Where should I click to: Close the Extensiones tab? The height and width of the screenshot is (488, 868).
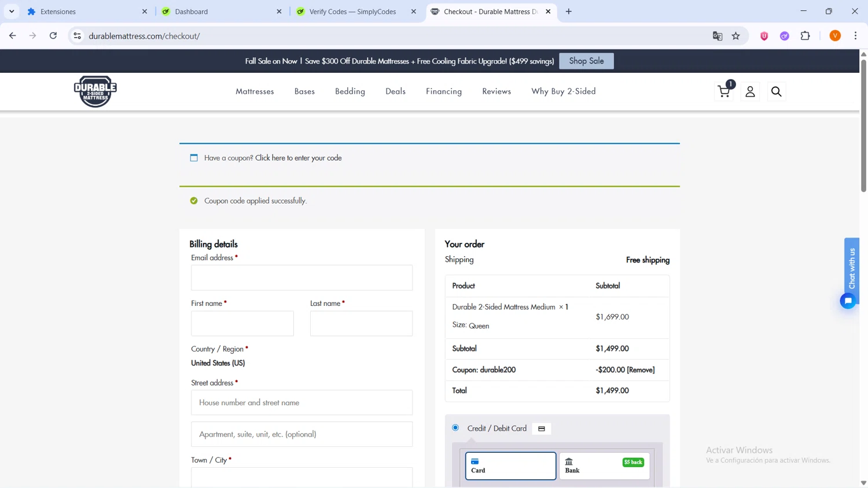[145, 12]
